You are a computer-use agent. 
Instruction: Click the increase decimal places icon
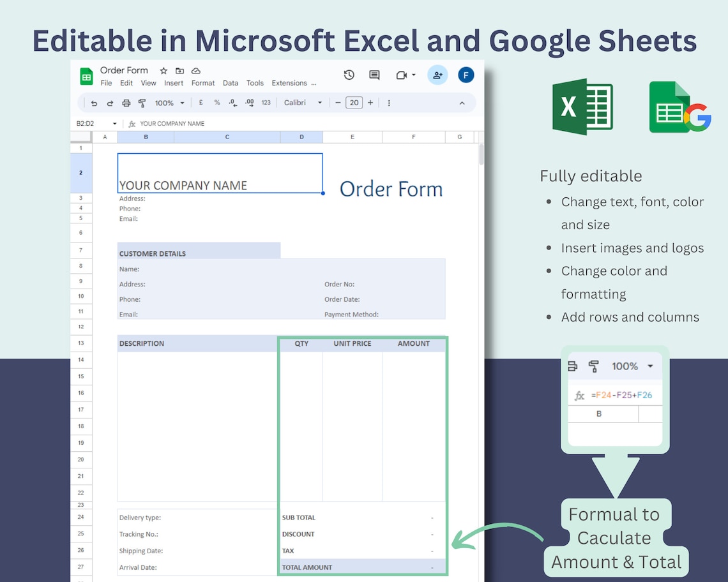pos(249,102)
